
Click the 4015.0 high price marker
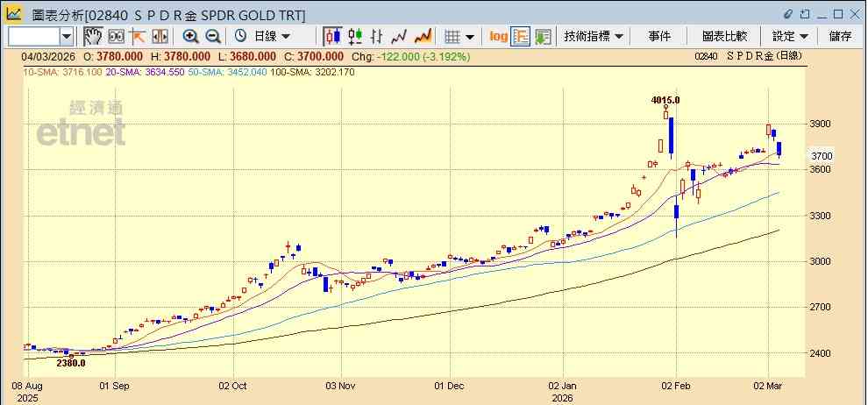(665, 100)
